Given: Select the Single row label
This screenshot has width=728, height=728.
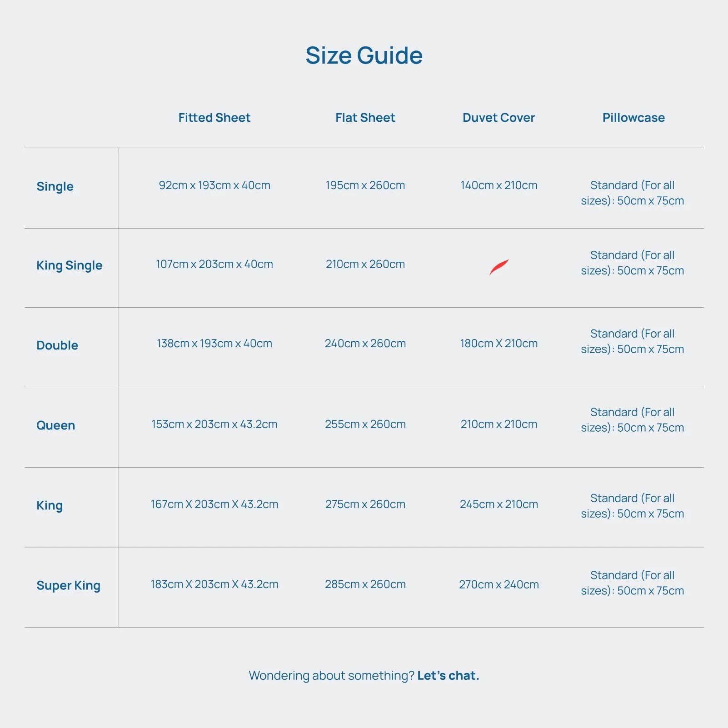Looking at the screenshot, I should [55, 186].
